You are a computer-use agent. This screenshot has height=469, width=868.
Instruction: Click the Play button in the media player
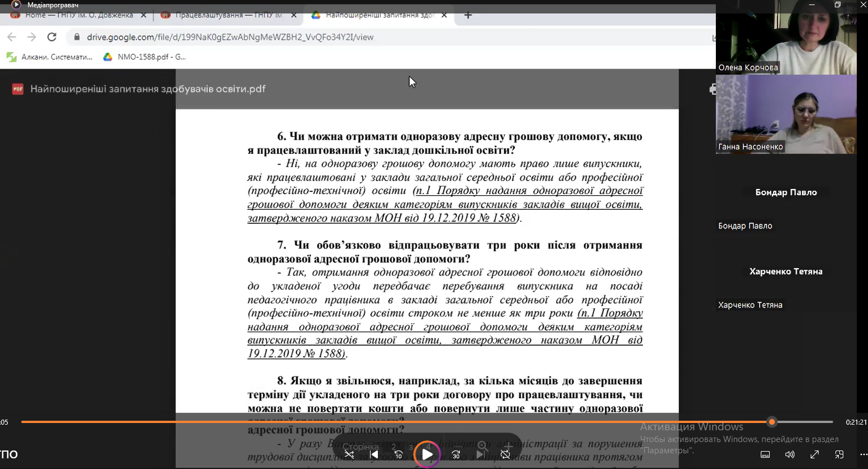427,454
